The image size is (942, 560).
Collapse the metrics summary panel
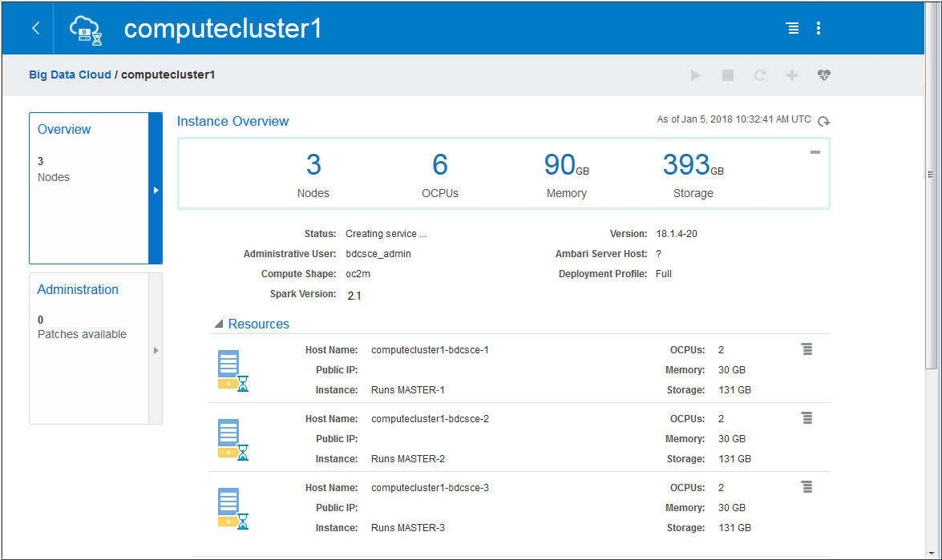[x=815, y=151]
